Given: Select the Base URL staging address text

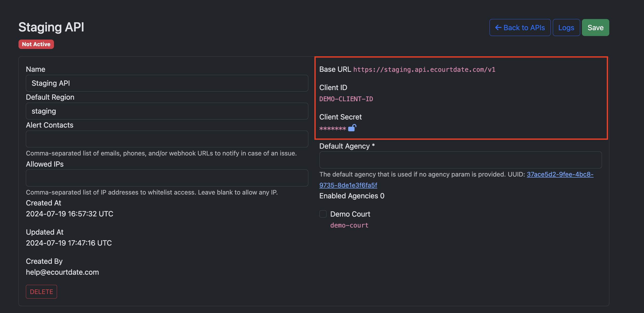Looking at the screenshot, I should click(x=424, y=69).
